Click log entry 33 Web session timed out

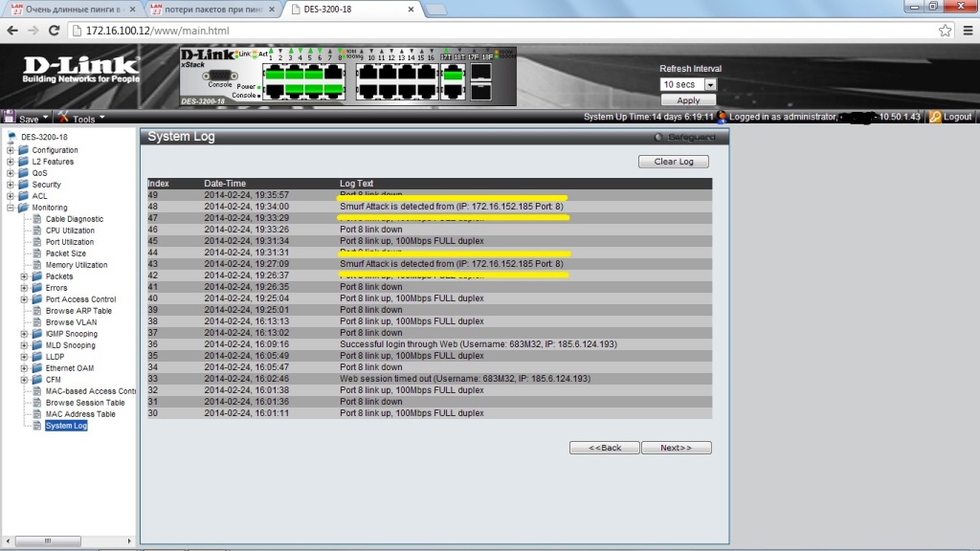point(465,379)
